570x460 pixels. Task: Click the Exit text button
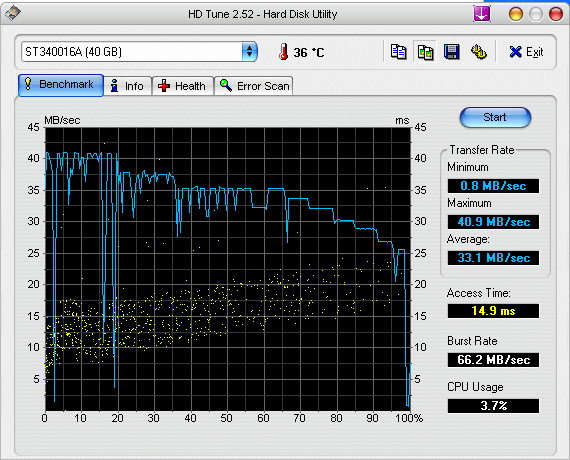tap(535, 52)
